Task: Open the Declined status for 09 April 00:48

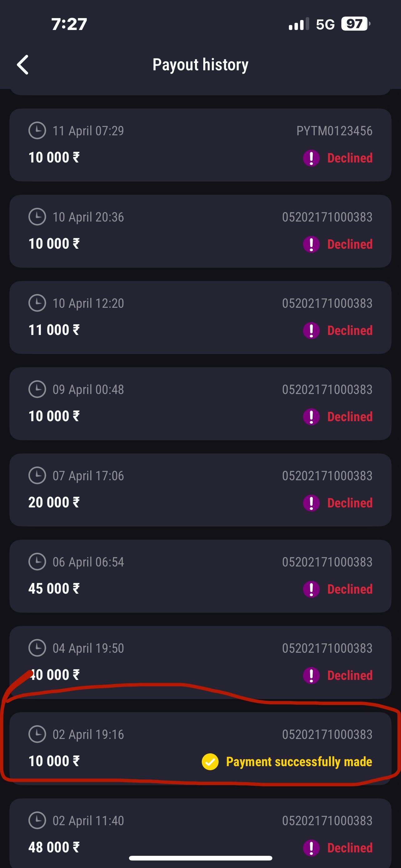Action: 350,417
